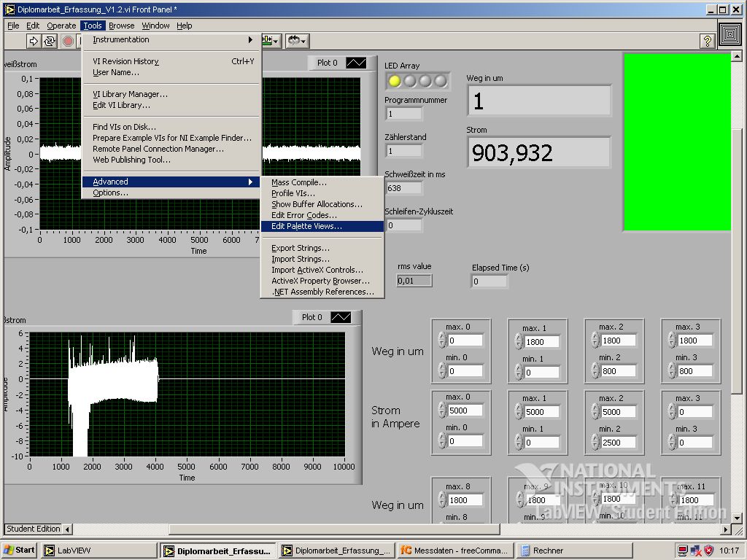Click the Plot 0 legend icon on lower graph

(341, 317)
